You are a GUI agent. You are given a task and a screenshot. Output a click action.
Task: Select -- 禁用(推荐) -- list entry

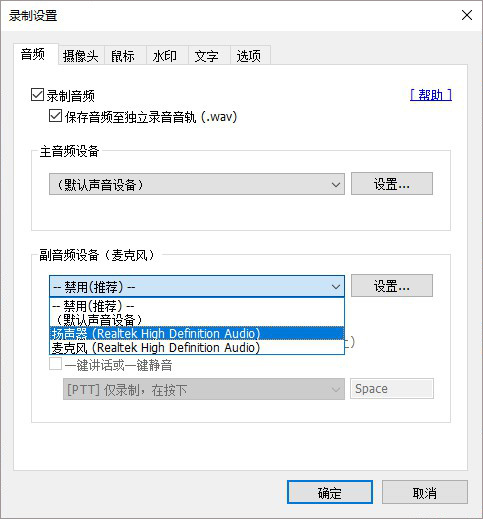click(197, 306)
